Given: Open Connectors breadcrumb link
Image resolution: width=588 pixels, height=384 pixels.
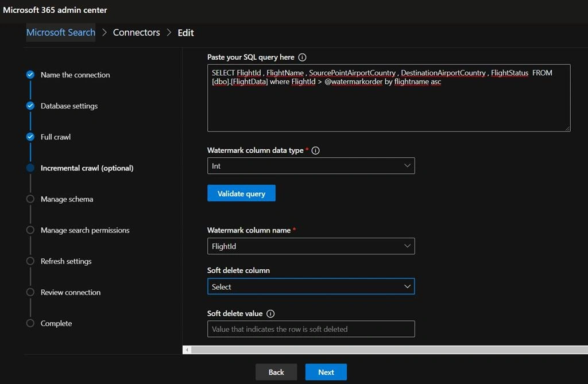Looking at the screenshot, I should click(137, 33).
